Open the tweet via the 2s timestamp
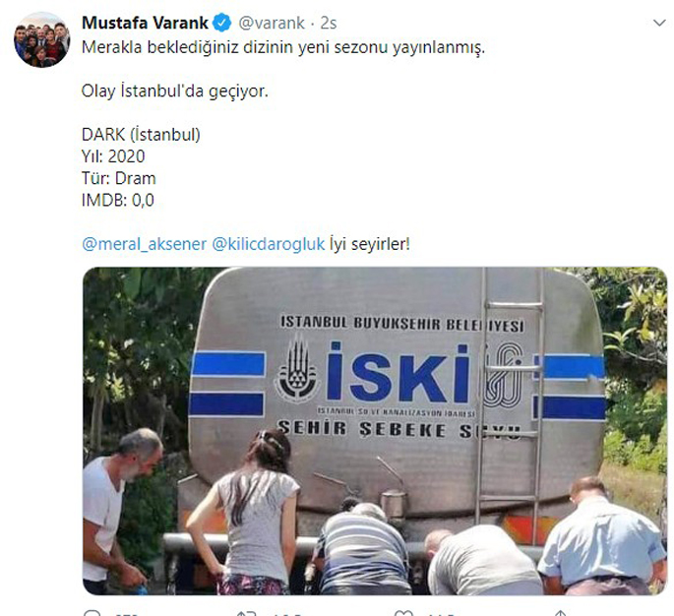674x616 pixels. pyautogui.click(x=329, y=23)
